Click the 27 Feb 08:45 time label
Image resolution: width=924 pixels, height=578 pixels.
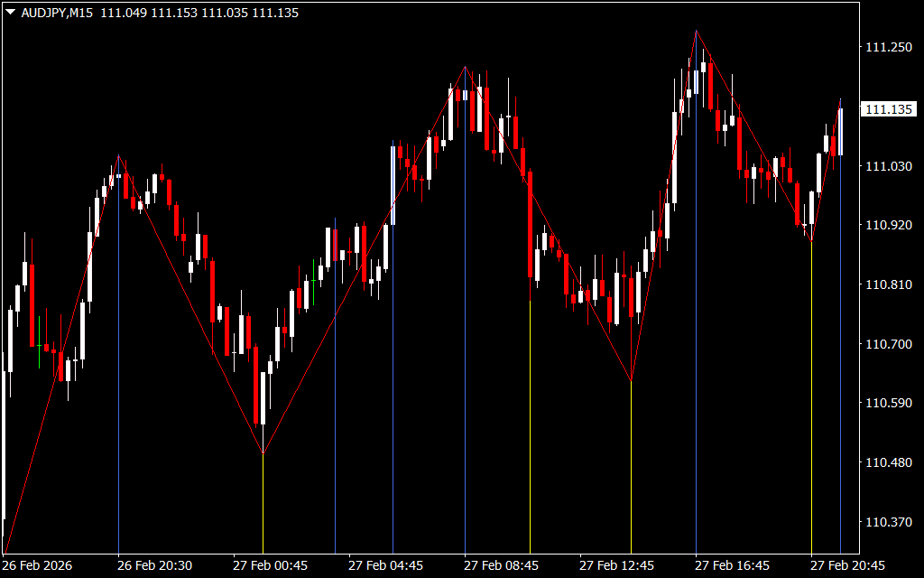[x=501, y=565]
